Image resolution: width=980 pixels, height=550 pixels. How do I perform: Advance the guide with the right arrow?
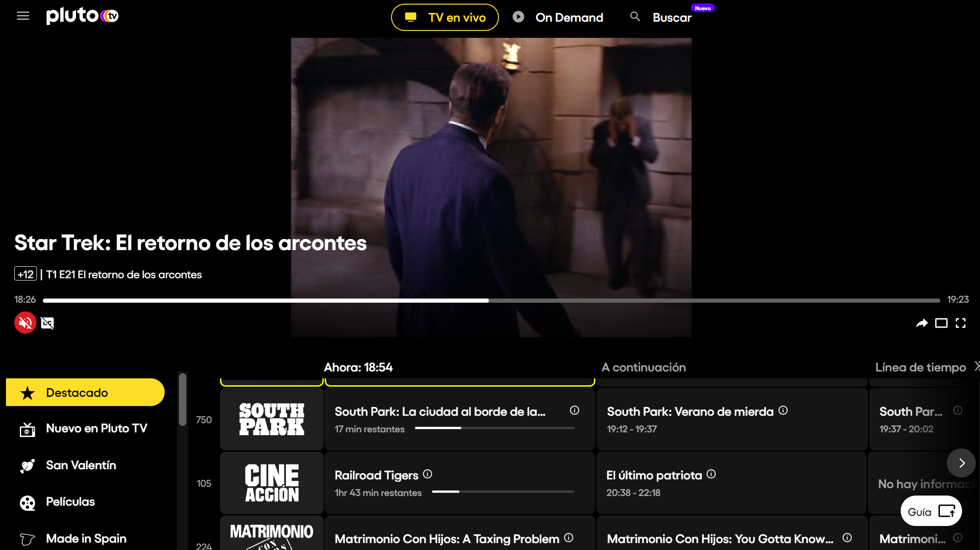coord(962,463)
